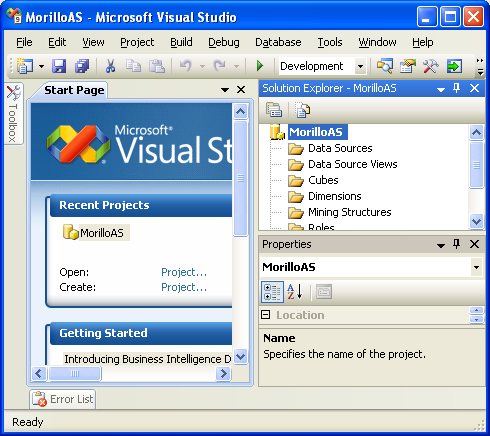Open the Tools menu
This screenshot has height=436, width=490.
(330, 42)
